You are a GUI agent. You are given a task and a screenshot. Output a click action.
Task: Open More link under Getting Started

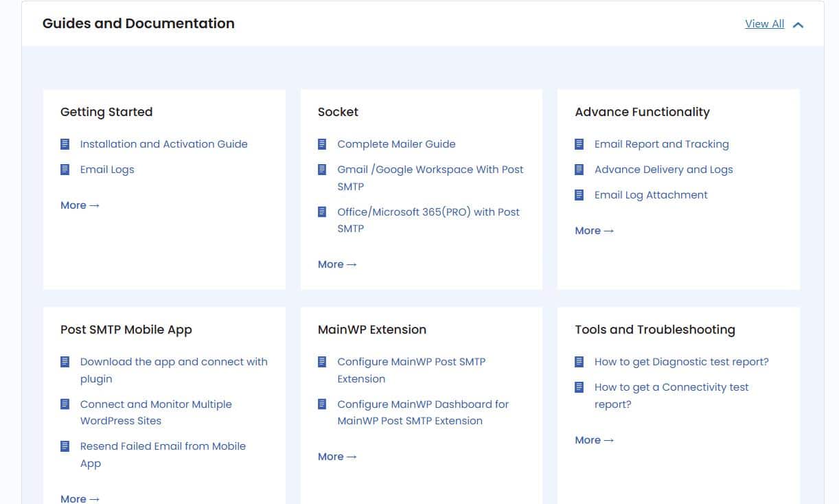click(x=80, y=205)
